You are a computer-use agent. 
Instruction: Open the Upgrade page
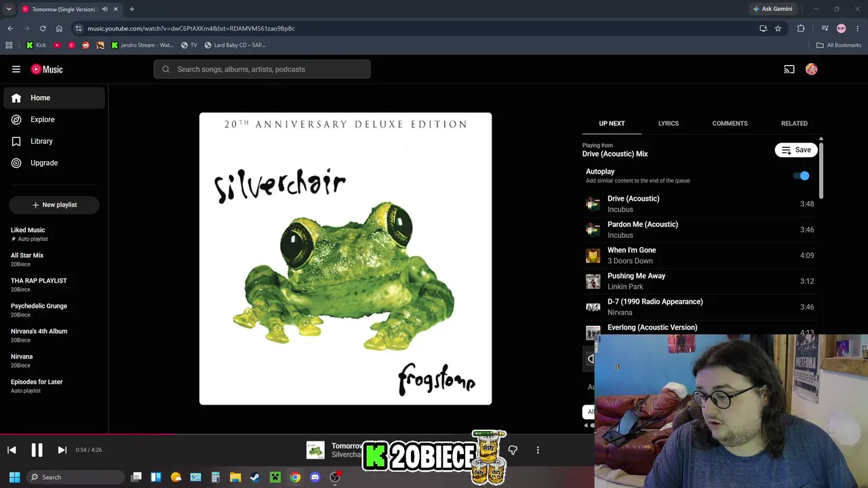pyautogui.click(x=54, y=163)
